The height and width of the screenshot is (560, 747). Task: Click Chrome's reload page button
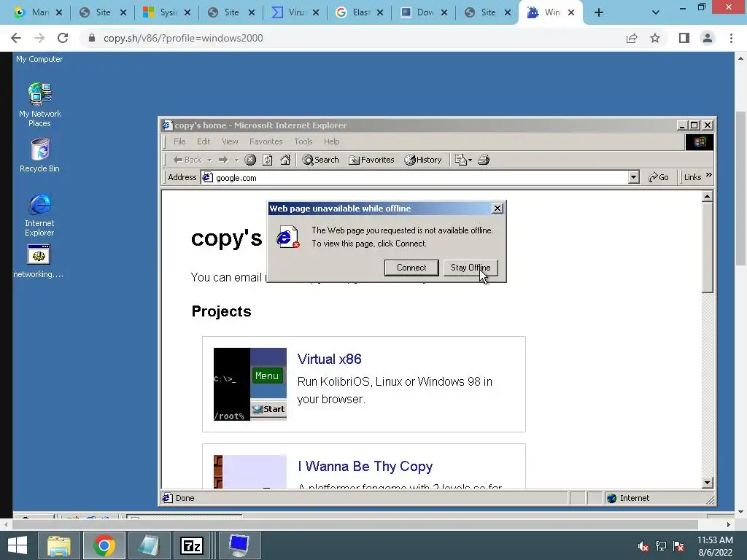tap(63, 38)
